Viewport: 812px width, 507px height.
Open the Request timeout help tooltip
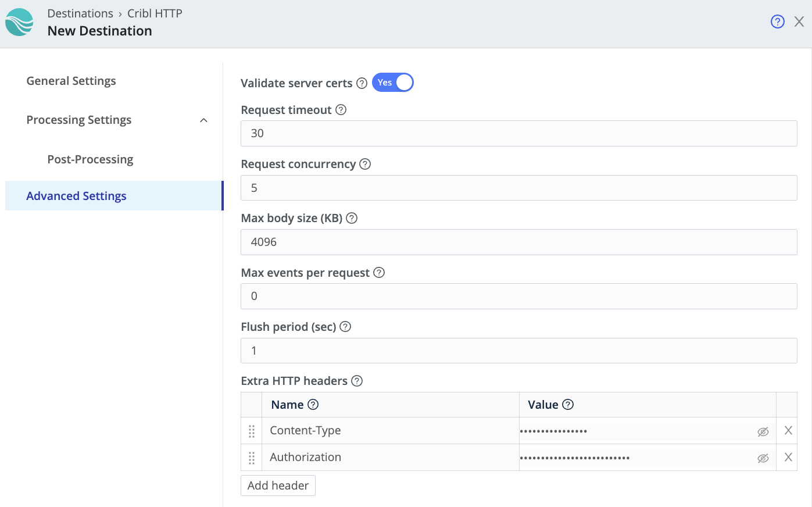[341, 109]
